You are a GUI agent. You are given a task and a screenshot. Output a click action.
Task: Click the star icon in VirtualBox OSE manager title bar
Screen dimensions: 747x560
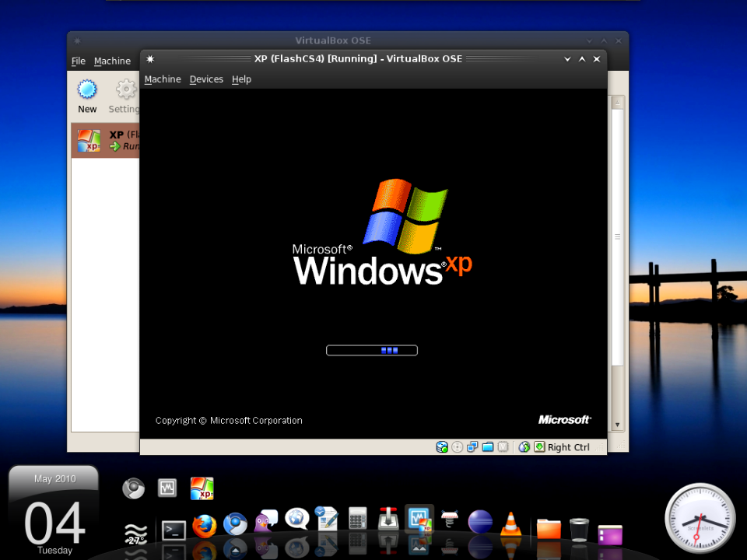(x=77, y=41)
